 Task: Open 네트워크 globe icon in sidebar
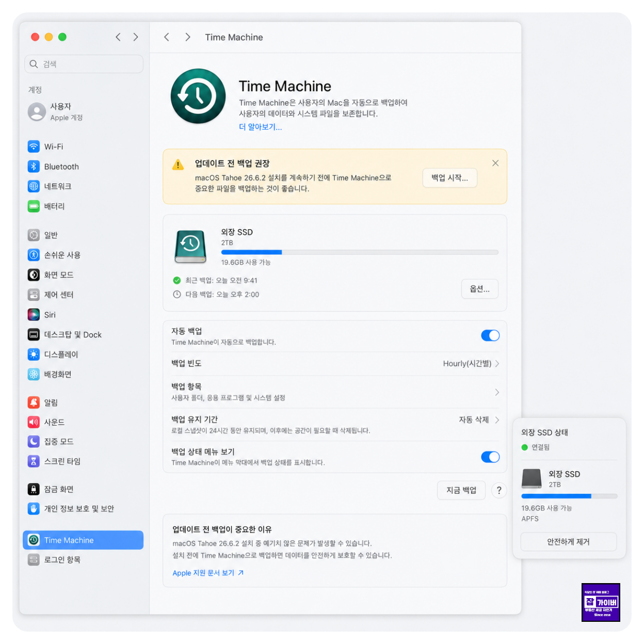coord(34,186)
